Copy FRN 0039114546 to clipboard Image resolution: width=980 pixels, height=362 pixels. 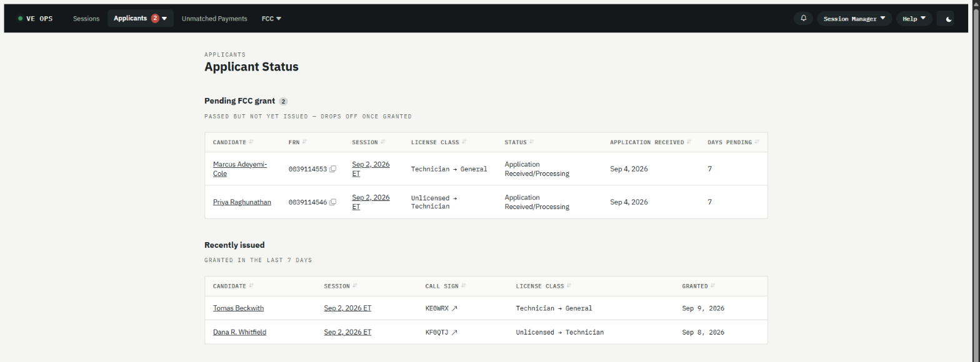coord(333,202)
